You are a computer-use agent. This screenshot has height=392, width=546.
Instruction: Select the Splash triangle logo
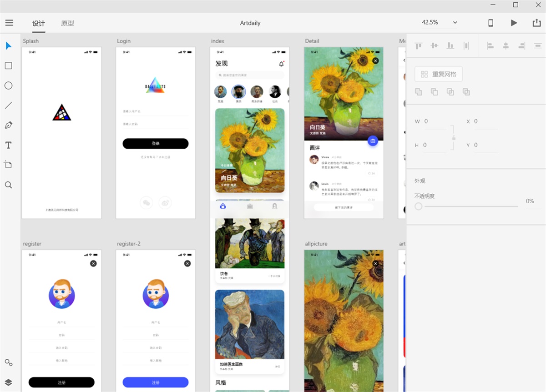[61, 112]
